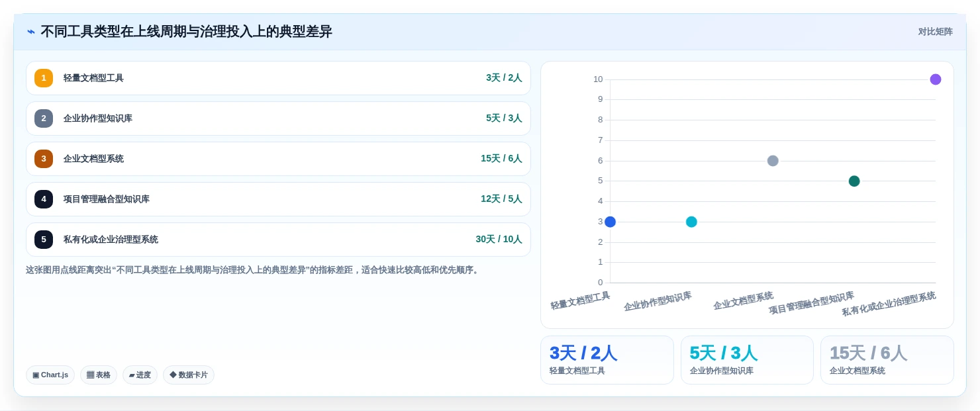This screenshot has width=980, height=411.
Task: Select brown number 3 badge
Action: coord(44,159)
